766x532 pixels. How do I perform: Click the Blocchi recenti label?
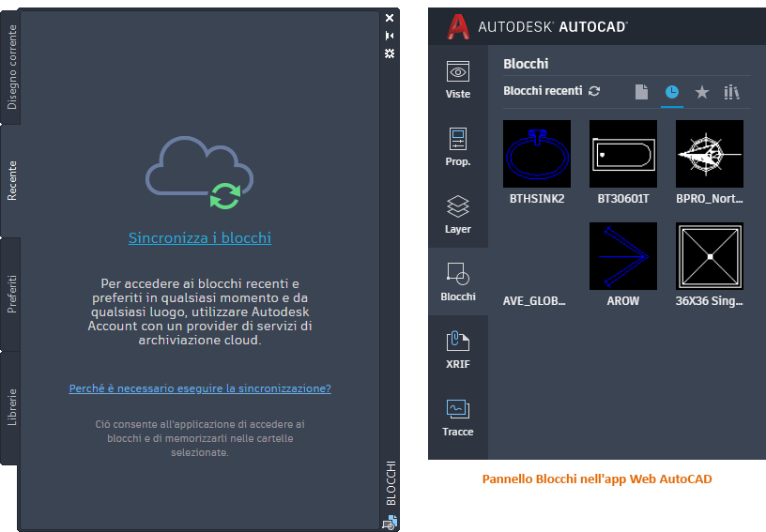pyautogui.click(x=543, y=91)
